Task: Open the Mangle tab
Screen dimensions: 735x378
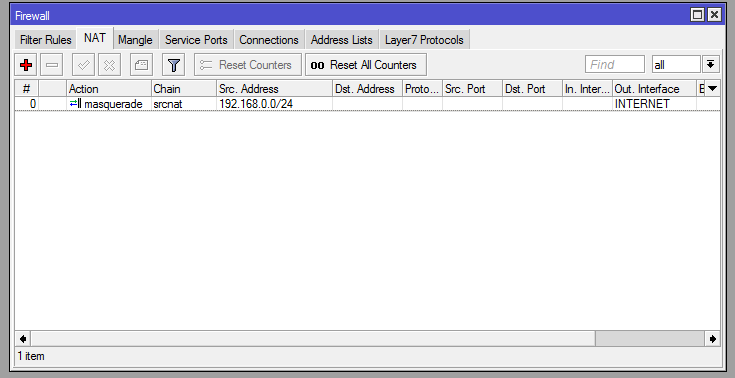Action: (135, 40)
